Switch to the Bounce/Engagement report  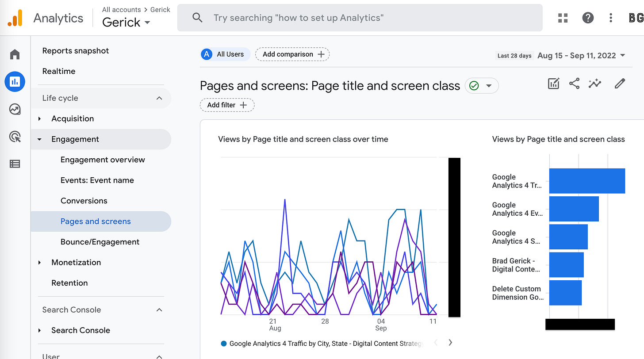[x=100, y=242]
